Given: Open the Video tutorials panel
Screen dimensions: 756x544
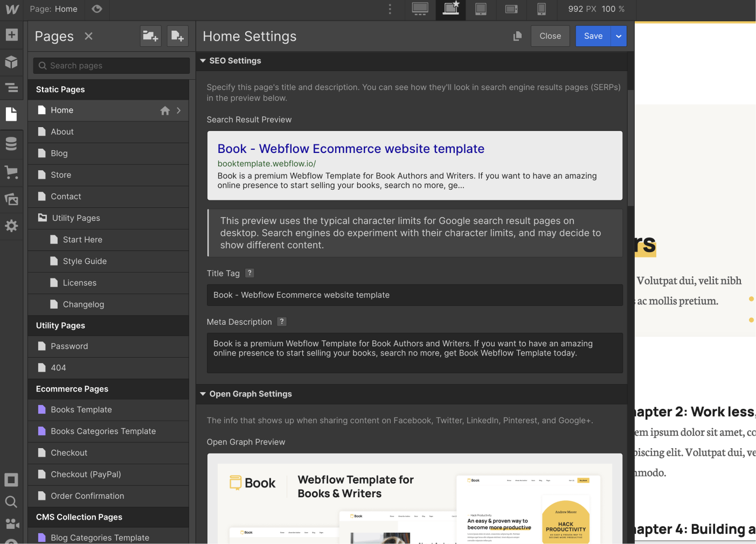Looking at the screenshot, I should click(12, 523).
